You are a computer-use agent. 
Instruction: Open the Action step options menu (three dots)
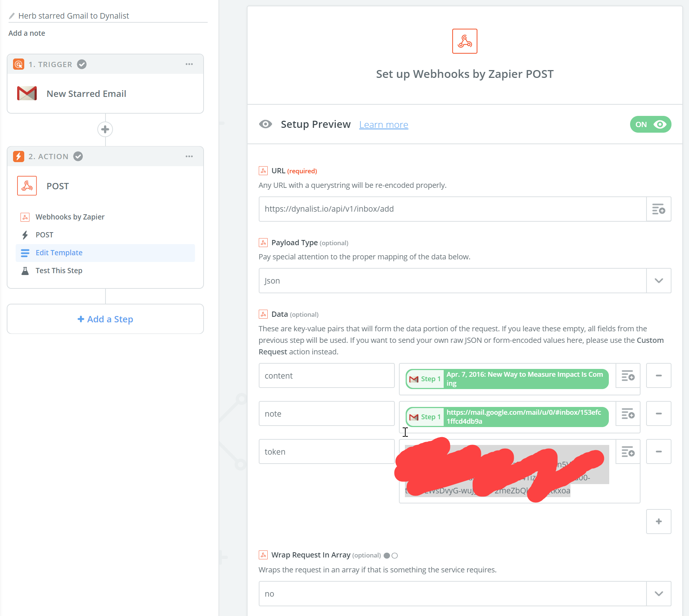[189, 157]
